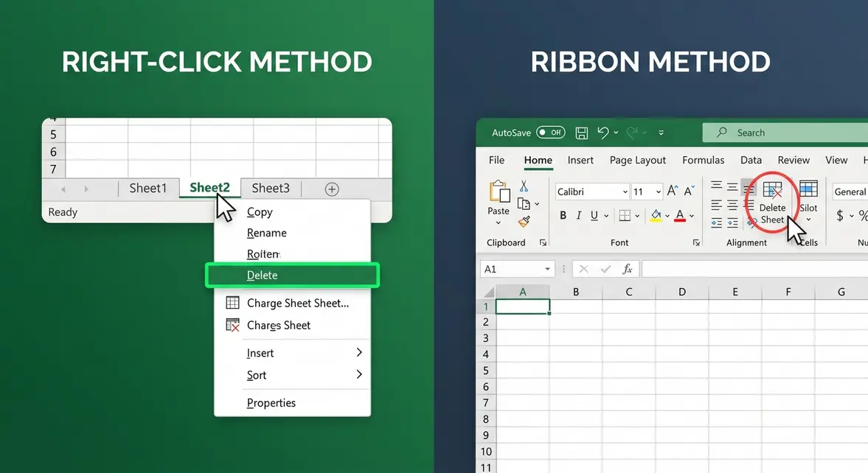Toggle Italic formatting
This screenshot has width=868, height=473.
pyautogui.click(x=578, y=216)
